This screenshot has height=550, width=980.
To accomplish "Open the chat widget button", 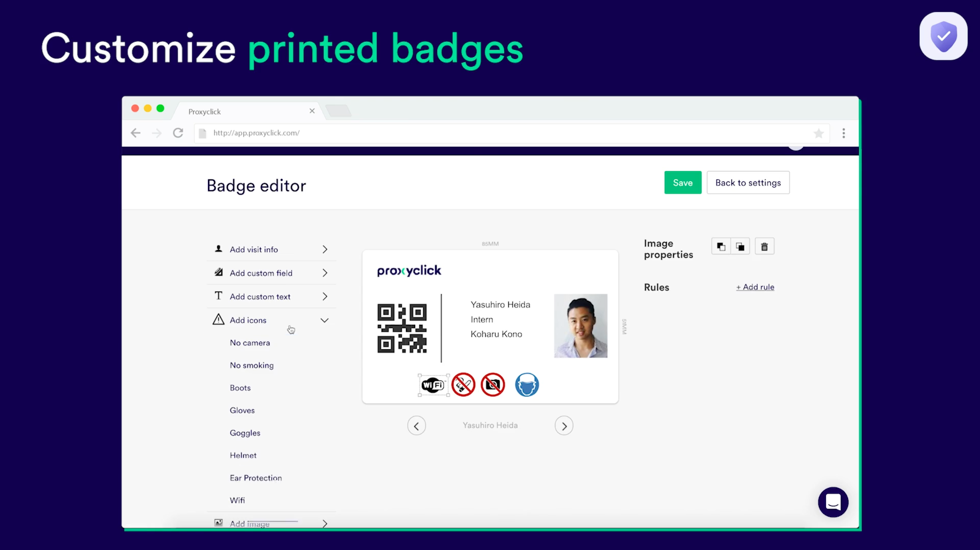I will 833,502.
